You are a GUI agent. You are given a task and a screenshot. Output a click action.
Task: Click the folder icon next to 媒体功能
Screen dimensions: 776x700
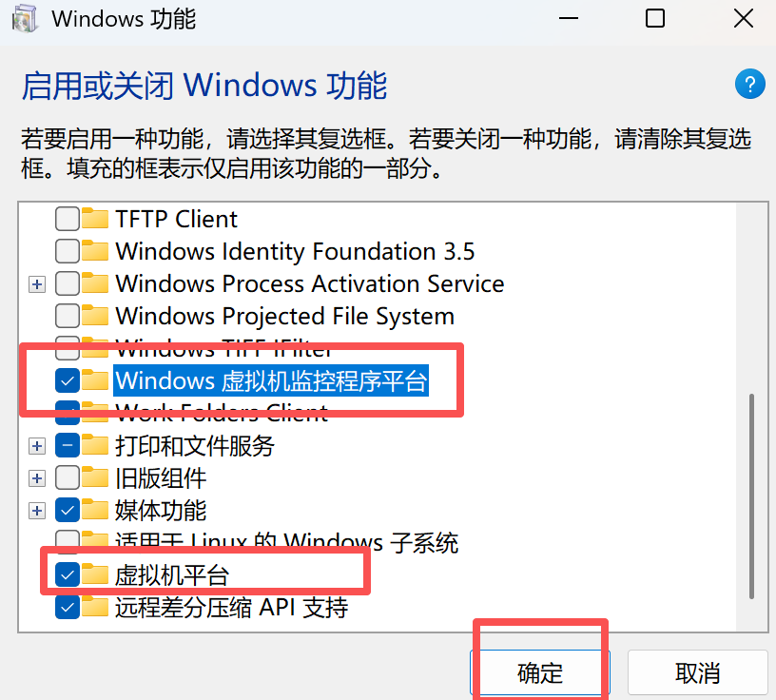(x=95, y=510)
